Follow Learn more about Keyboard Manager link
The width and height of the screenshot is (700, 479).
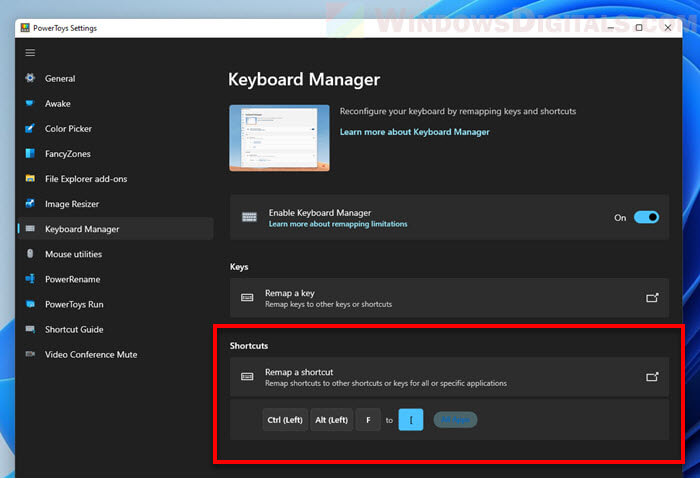[x=414, y=132]
